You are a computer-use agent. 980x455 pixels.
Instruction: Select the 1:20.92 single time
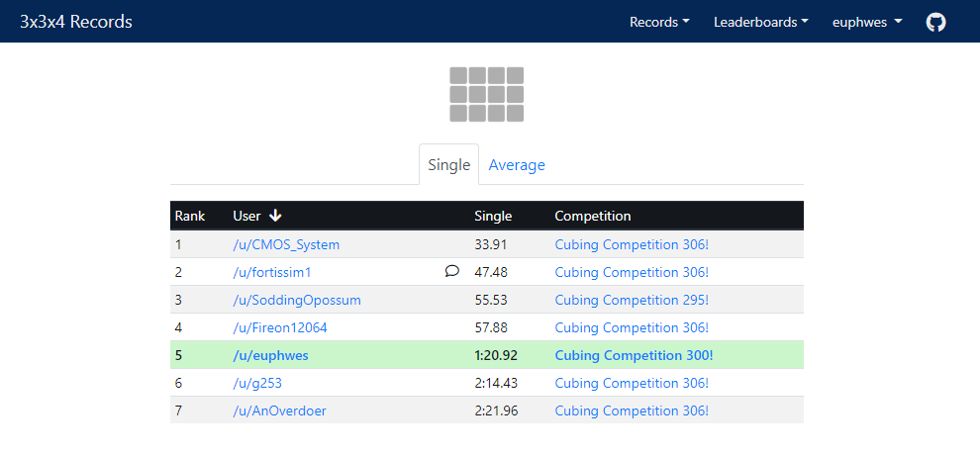(x=496, y=356)
